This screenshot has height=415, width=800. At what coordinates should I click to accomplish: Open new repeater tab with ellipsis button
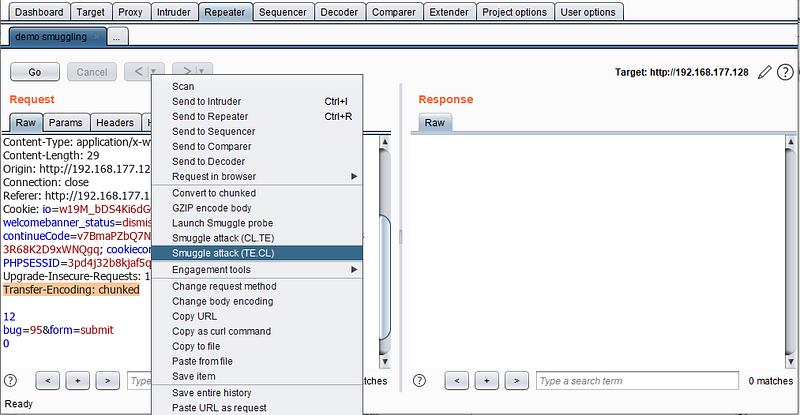pos(117,37)
